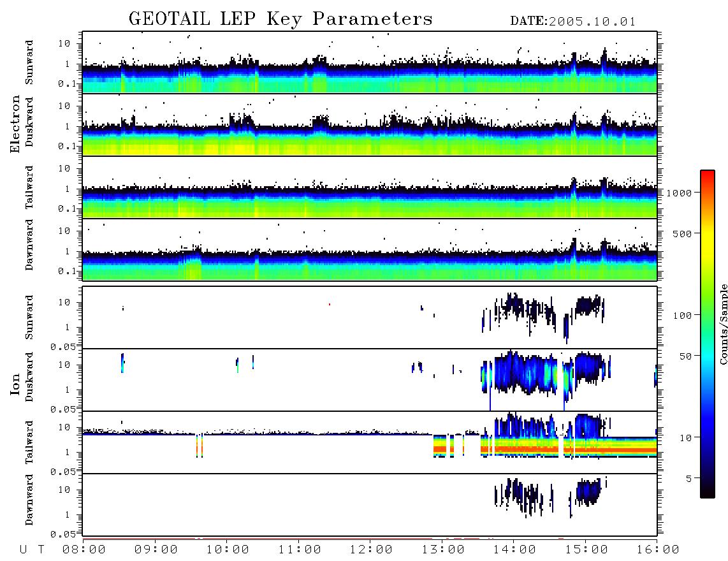Click the 0.05 tick of Ion Dawnward panel
The height and width of the screenshot is (561, 728).
click(63, 534)
